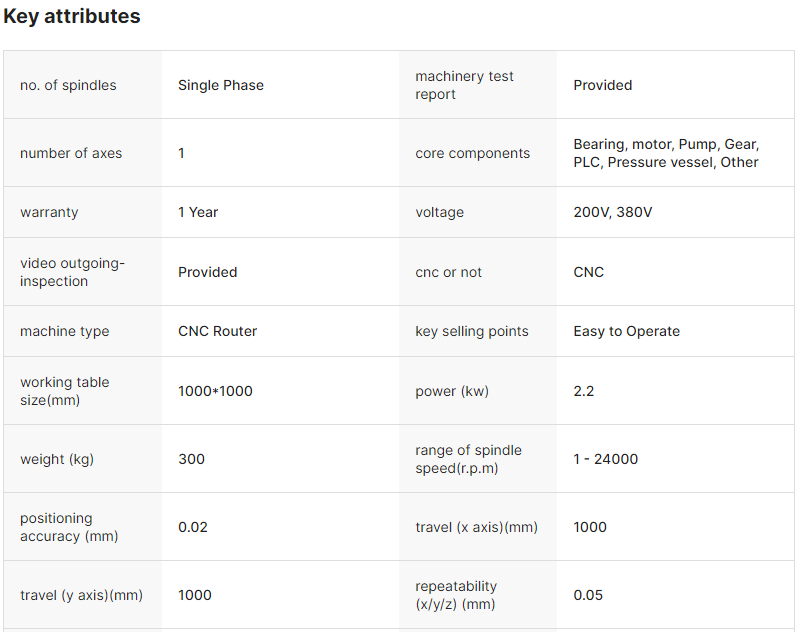Click the 'Easy to Operate' value
This screenshot has width=799, height=632.
pyautogui.click(x=626, y=331)
